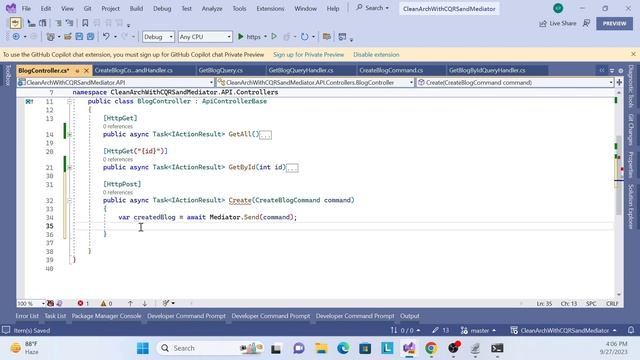This screenshot has width=640, height=360.
Task: Open notifications bell in status bar
Action: click(631, 330)
